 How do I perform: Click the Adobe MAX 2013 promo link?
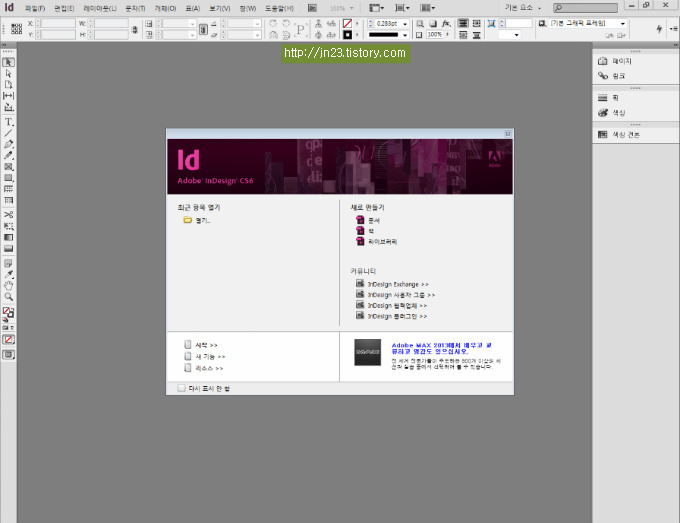441,348
